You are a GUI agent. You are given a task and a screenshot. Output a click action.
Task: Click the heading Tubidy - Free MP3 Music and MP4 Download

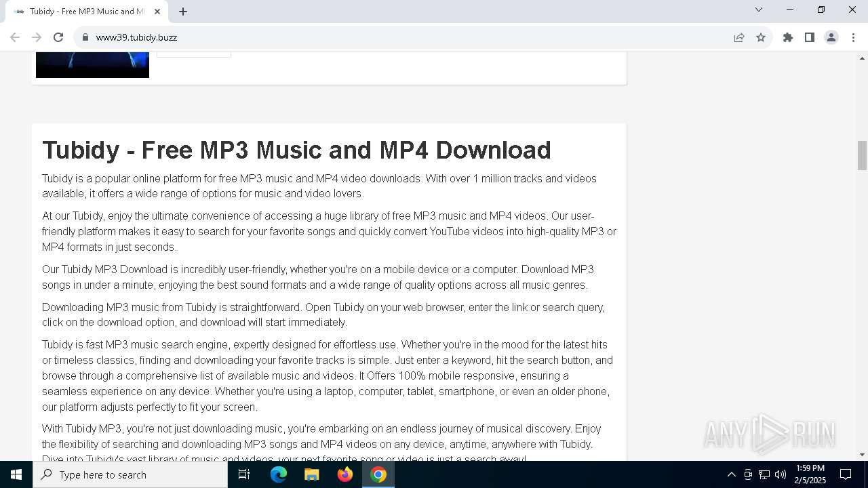pyautogui.click(x=296, y=150)
